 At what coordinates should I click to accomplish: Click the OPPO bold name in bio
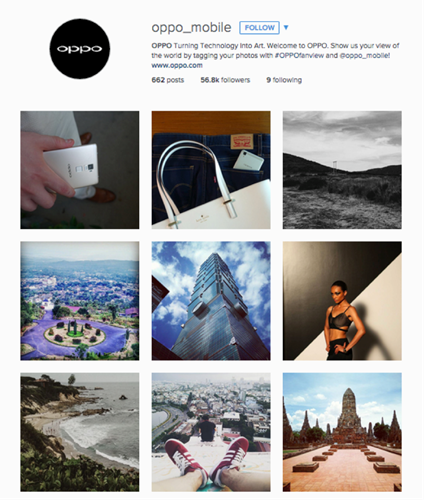pos(162,46)
